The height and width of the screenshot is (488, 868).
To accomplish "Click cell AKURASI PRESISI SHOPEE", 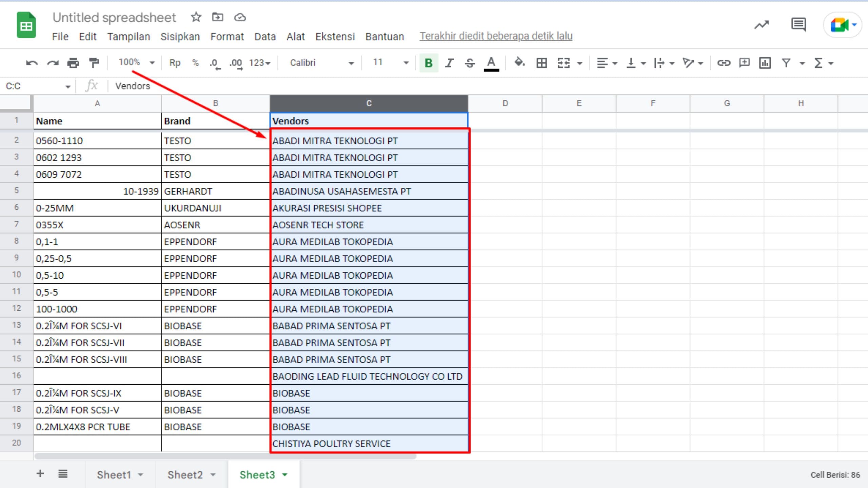I will (369, 208).
